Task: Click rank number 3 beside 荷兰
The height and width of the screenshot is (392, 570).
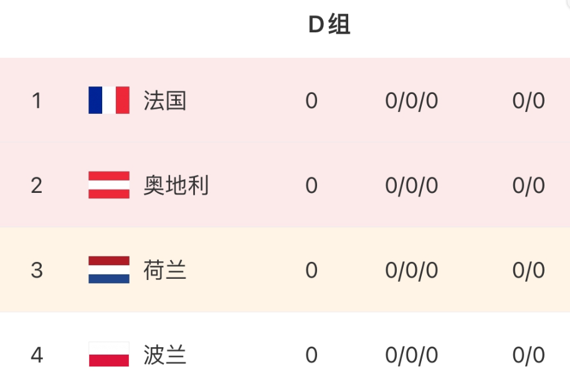Action: [x=37, y=270]
